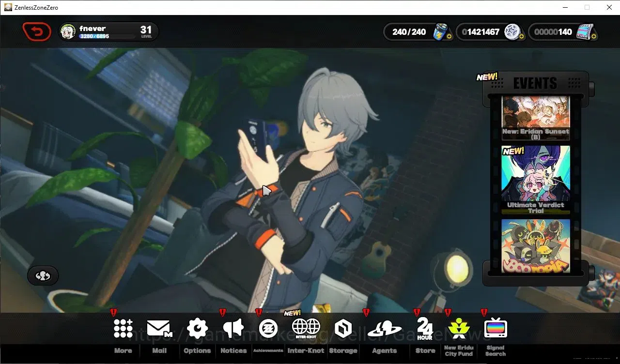Switch displayed character with swap icon

tap(43, 276)
